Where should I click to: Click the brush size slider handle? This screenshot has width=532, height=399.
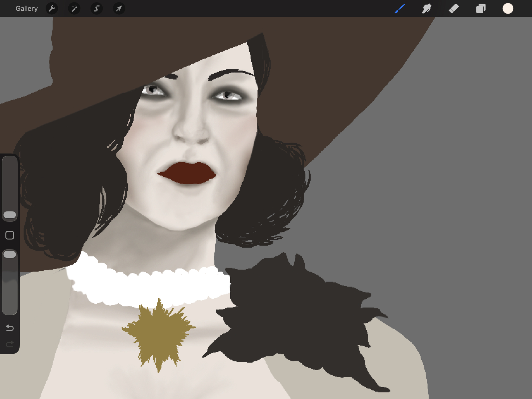(x=10, y=215)
